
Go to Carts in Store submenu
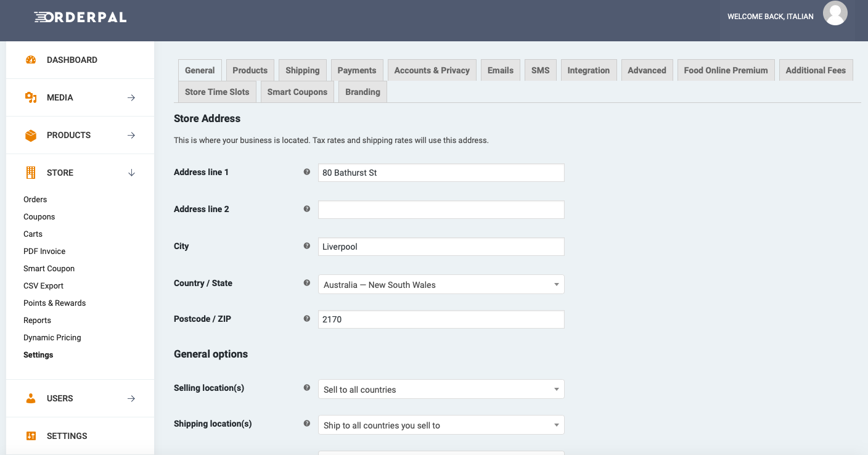[x=33, y=234]
